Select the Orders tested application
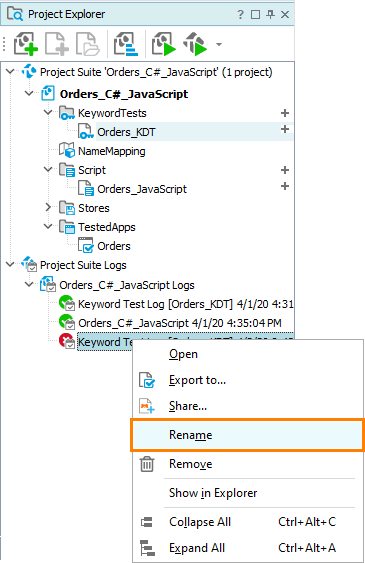This screenshot has height=563, width=365. 114,246
